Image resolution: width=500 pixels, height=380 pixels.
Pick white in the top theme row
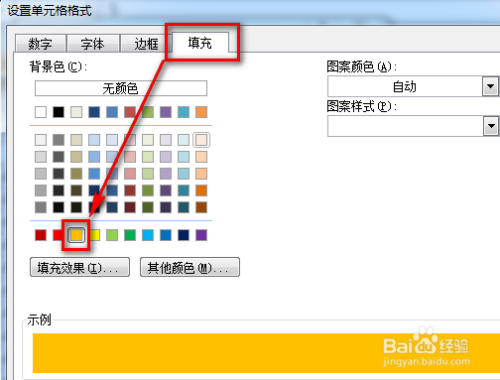pyautogui.click(x=41, y=112)
